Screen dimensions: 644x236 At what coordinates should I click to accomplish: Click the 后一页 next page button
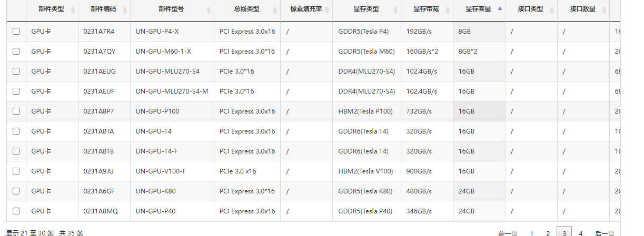(x=605, y=233)
